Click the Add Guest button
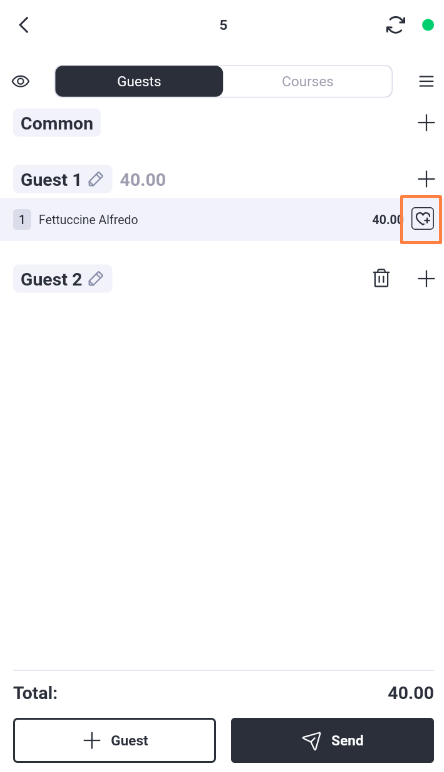The width and height of the screenshot is (444, 772). pos(115,740)
